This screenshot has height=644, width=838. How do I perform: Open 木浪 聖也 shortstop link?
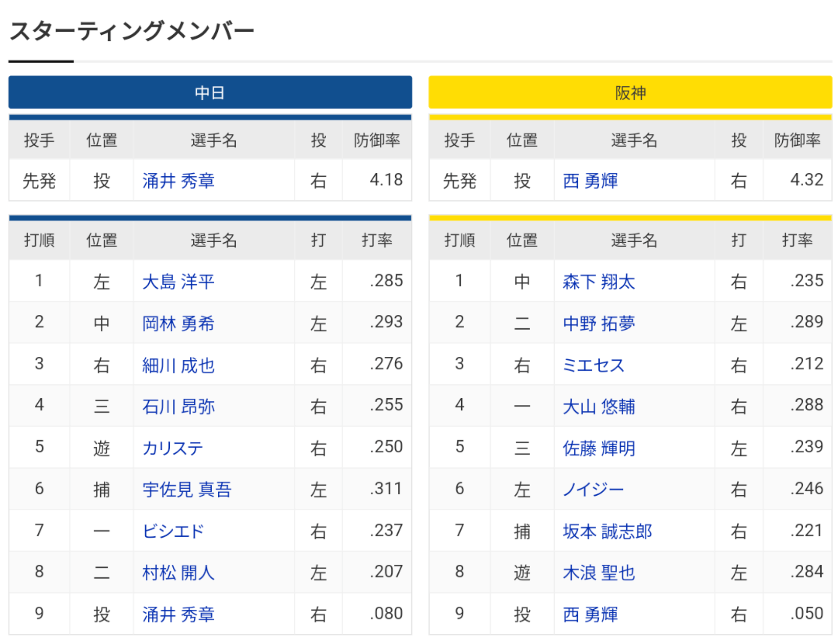(598, 573)
